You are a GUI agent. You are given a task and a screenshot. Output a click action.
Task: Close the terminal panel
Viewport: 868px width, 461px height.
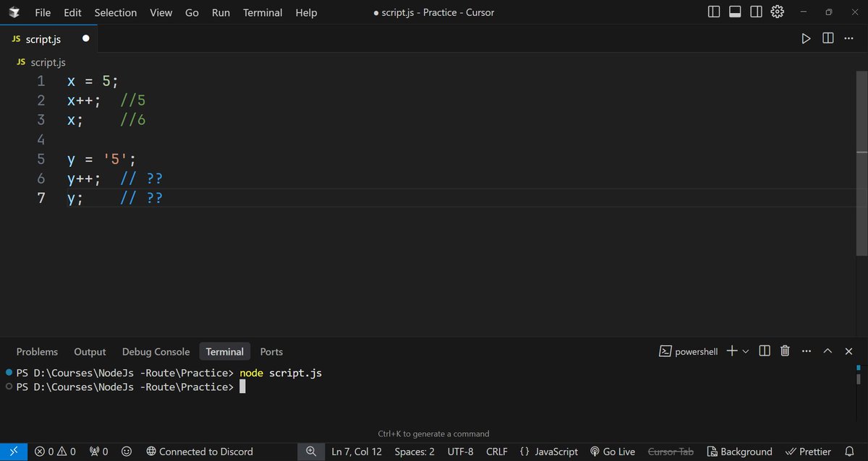pos(849,351)
